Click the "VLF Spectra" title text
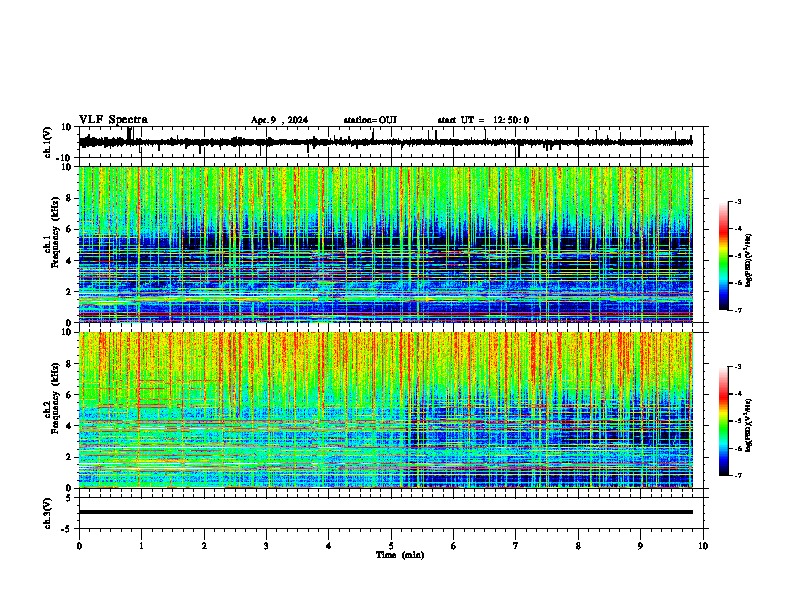This screenshot has width=792, height=612. 113,120
